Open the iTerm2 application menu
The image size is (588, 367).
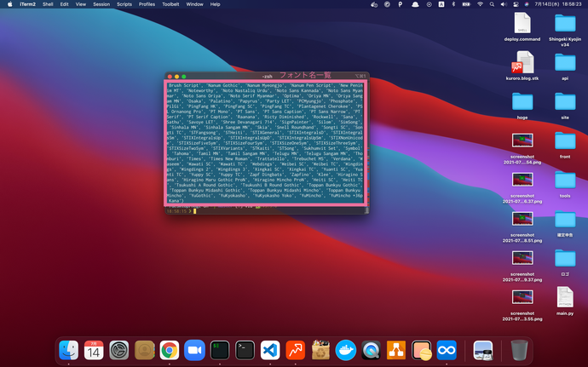[x=28, y=4]
